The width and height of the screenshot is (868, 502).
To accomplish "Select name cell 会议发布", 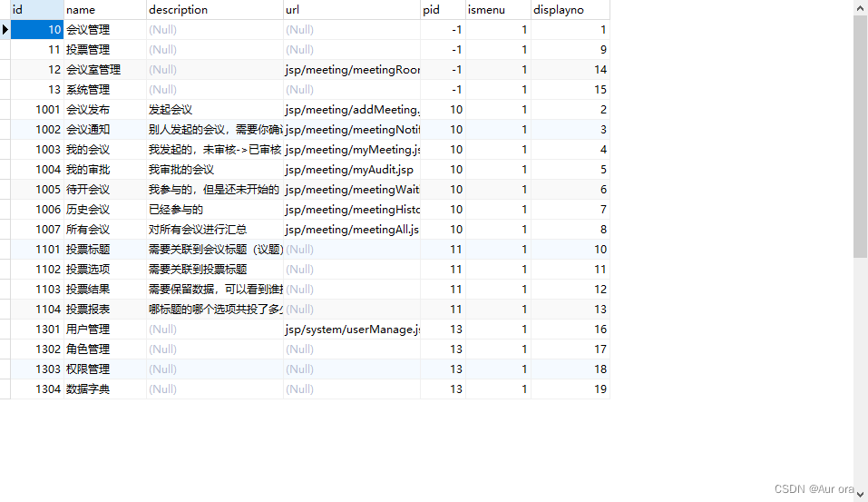I will click(105, 110).
